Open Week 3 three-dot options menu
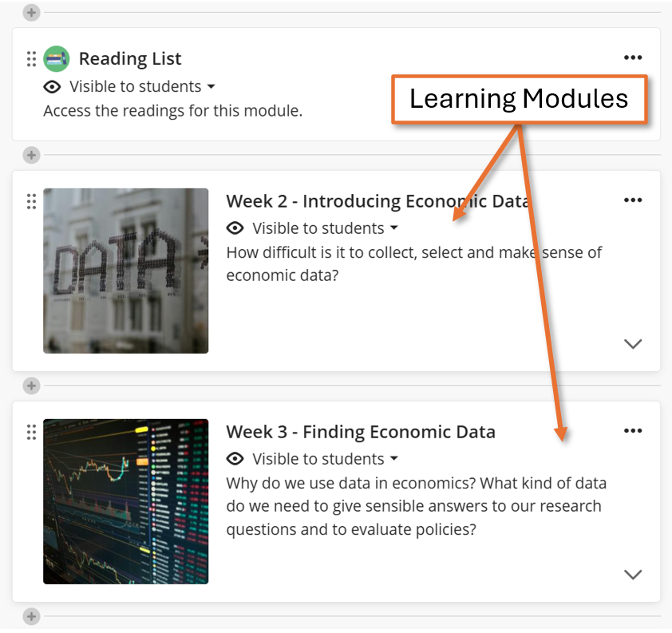Viewport: 672px width, 633px height. pyautogui.click(x=633, y=431)
